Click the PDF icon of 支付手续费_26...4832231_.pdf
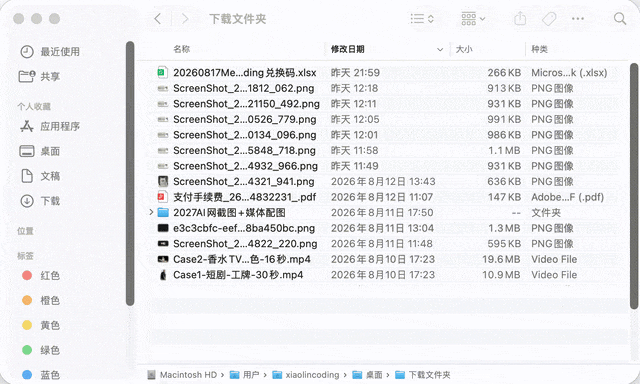Viewport: 640px width, 384px height. pyautogui.click(x=163, y=197)
